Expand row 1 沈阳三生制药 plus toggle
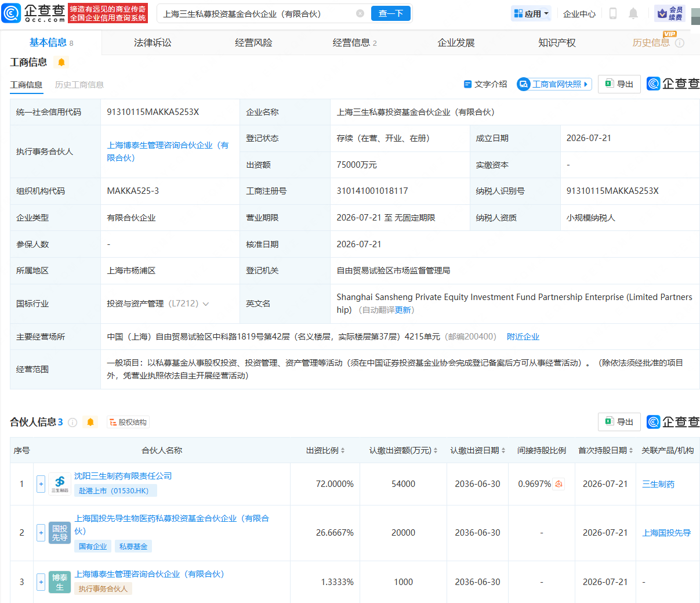The image size is (700, 603). pyautogui.click(x=41, y=484)
